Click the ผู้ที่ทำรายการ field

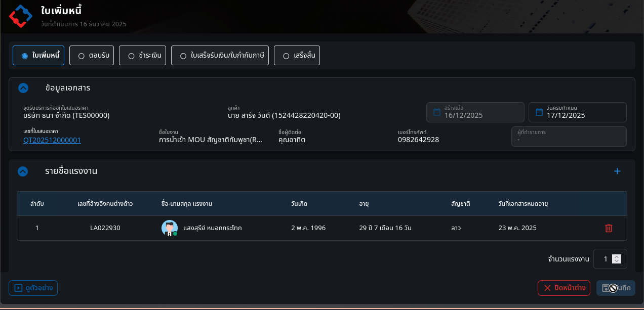click(569, 137)
